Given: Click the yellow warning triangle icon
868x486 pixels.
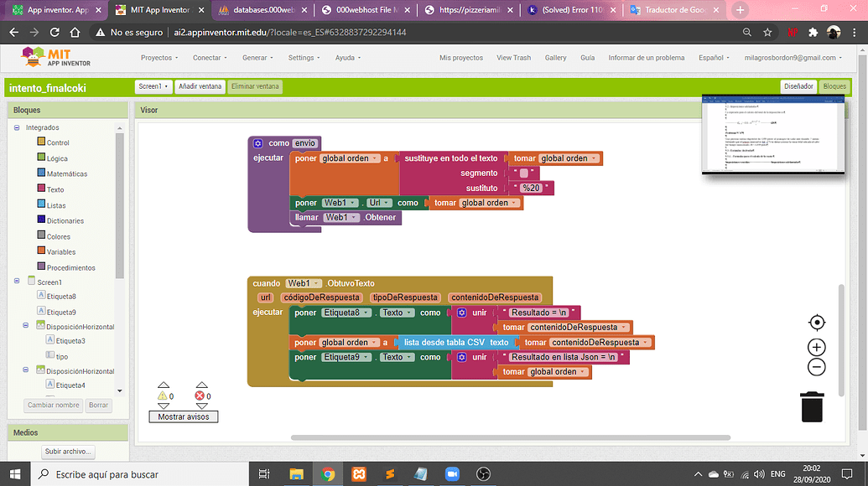Looking at the screenshot, I should [x=163, y=396].
